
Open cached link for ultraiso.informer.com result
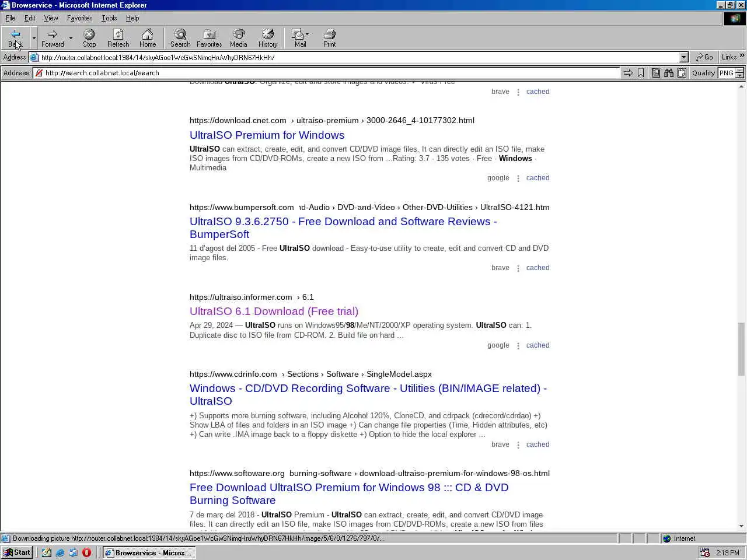pos(537,345)
